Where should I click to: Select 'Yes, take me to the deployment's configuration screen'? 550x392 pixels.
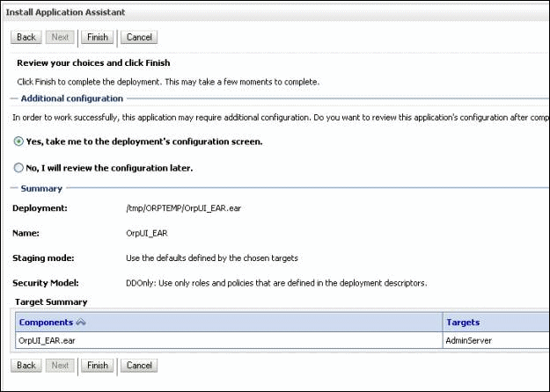[x=18, y=142]
